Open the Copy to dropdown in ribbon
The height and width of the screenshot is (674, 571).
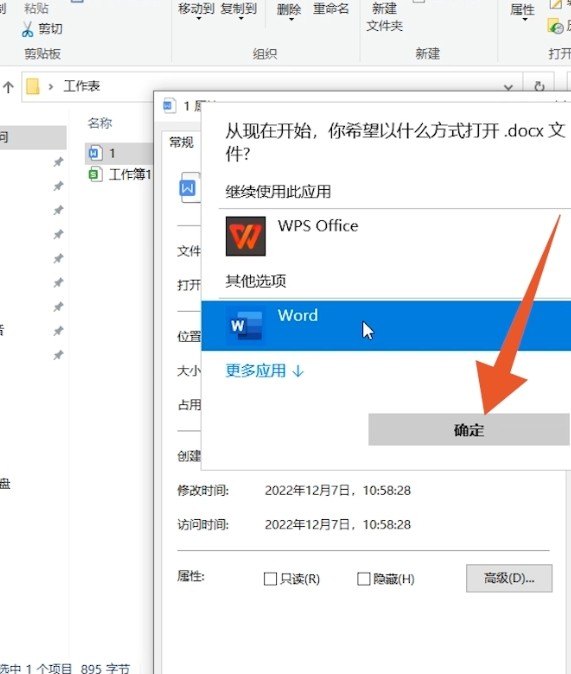coord(239,11)
